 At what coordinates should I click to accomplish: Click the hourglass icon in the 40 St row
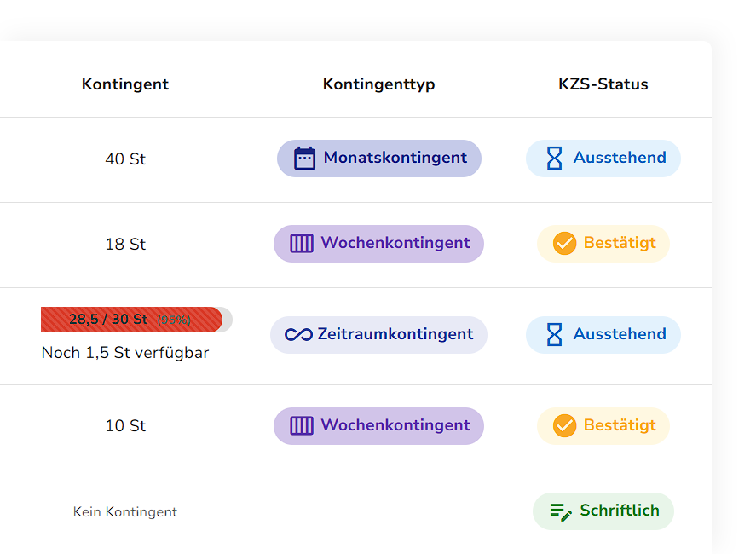click(x=554, y=159)
